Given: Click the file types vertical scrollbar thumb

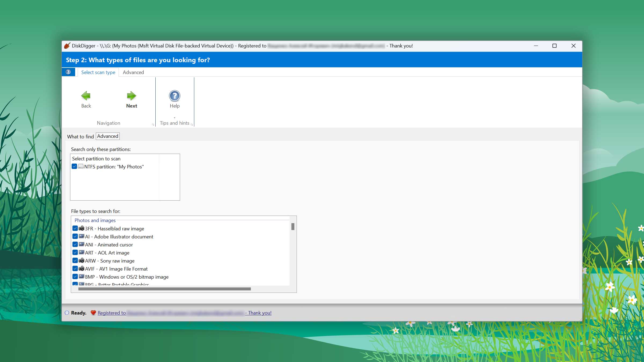Looking at the screenshot, I should coord(293,227).
